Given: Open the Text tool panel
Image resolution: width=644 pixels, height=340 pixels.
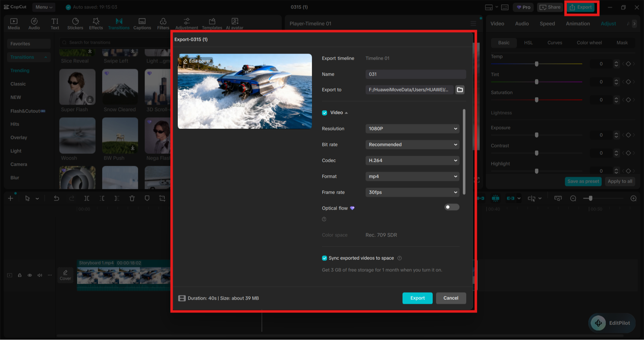Looking at the screenshot, I should (x=55, y=24).
